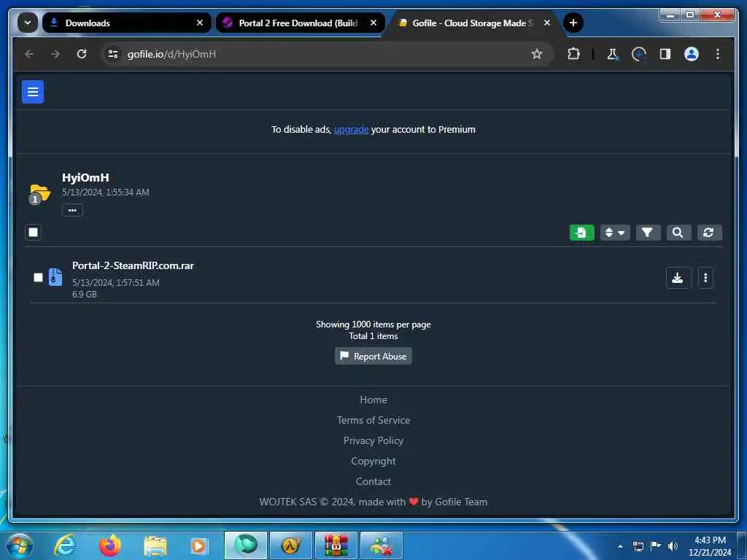The height and width of the screenshot is (560, 747).
Task: Close the Gofile tab
Action: click(x=547, y=23)
